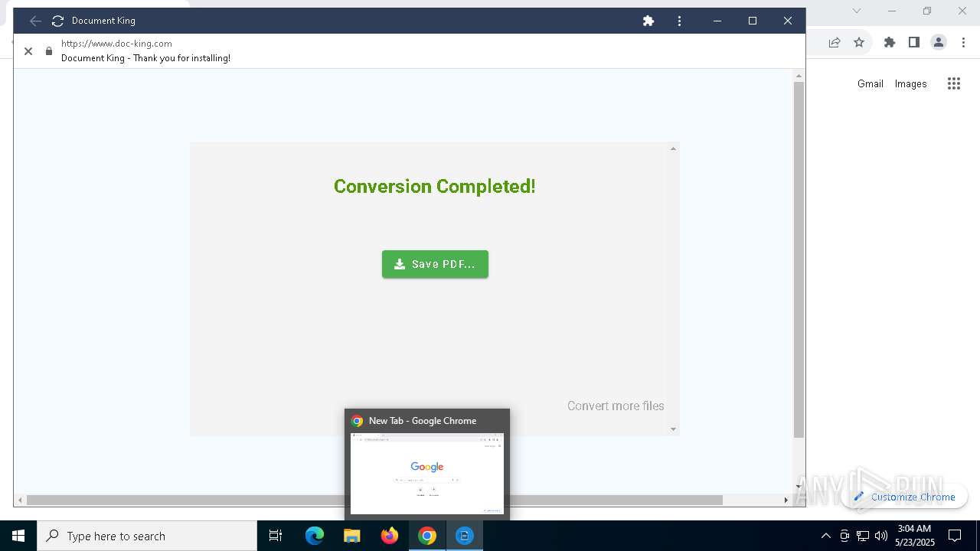
Task: Dismiss the doc-king.com info bar
Action: (x=28, y=51)
